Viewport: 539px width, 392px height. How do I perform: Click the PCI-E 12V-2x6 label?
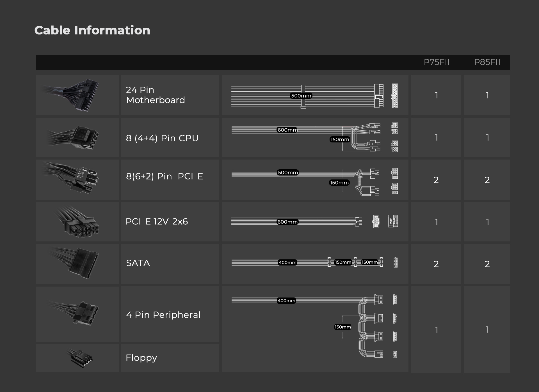tap(157, 222)
